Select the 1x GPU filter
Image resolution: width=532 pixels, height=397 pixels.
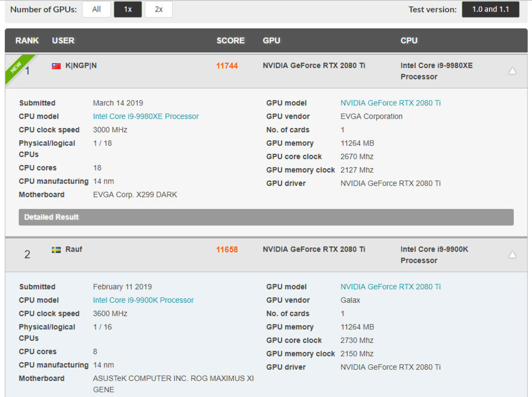click(128, 10)
